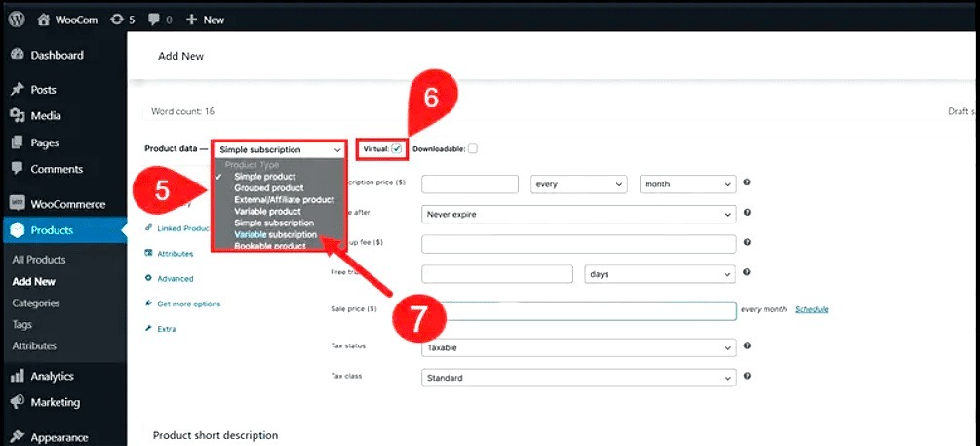980x446 pixels.
Task: Open the 'month' billing period dropdown
Action: click(x=688, y=184)
